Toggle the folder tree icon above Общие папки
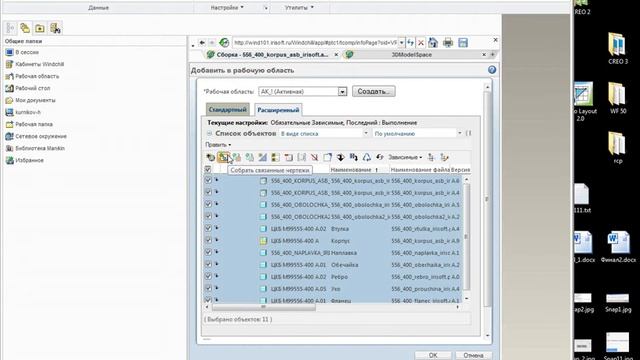This screenshot has width=640, height=360. 11,28
